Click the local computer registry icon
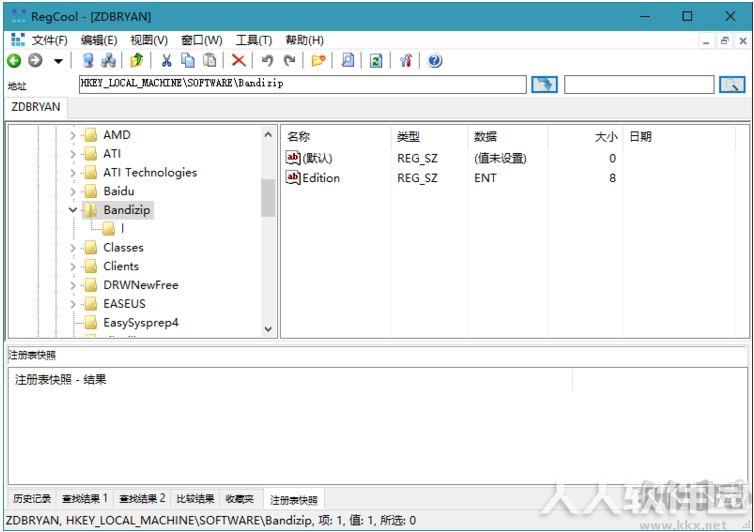754x532 pixels. tap(88, 61)
